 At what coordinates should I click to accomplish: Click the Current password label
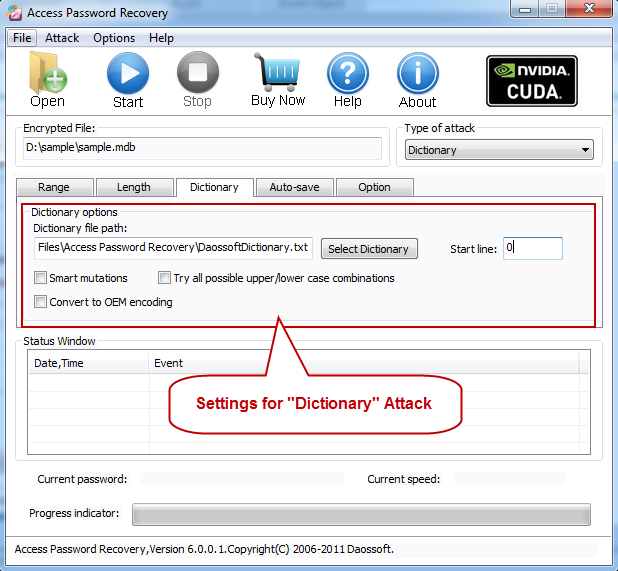pos(82,479)
